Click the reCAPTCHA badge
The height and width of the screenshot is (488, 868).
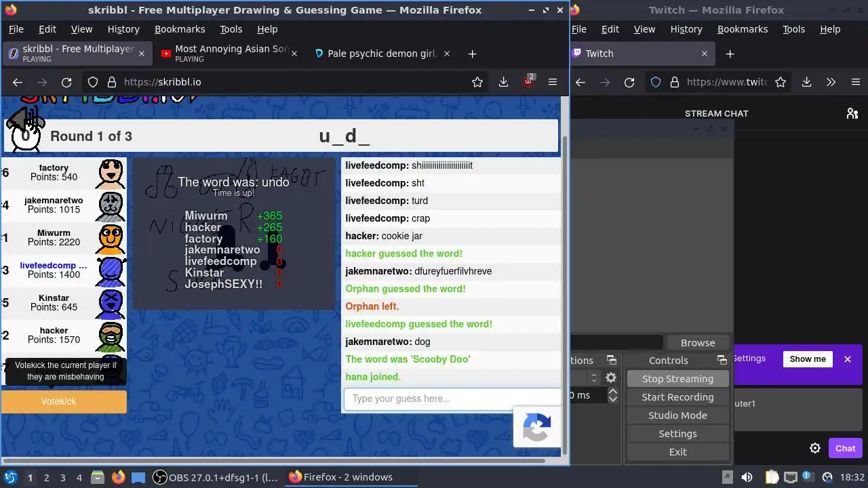click(537, 427)
